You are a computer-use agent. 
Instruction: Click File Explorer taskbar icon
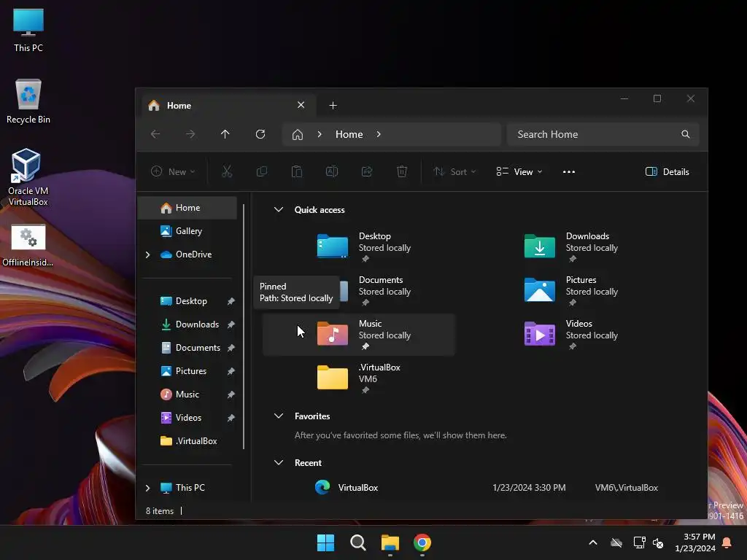tap(390, 542)
